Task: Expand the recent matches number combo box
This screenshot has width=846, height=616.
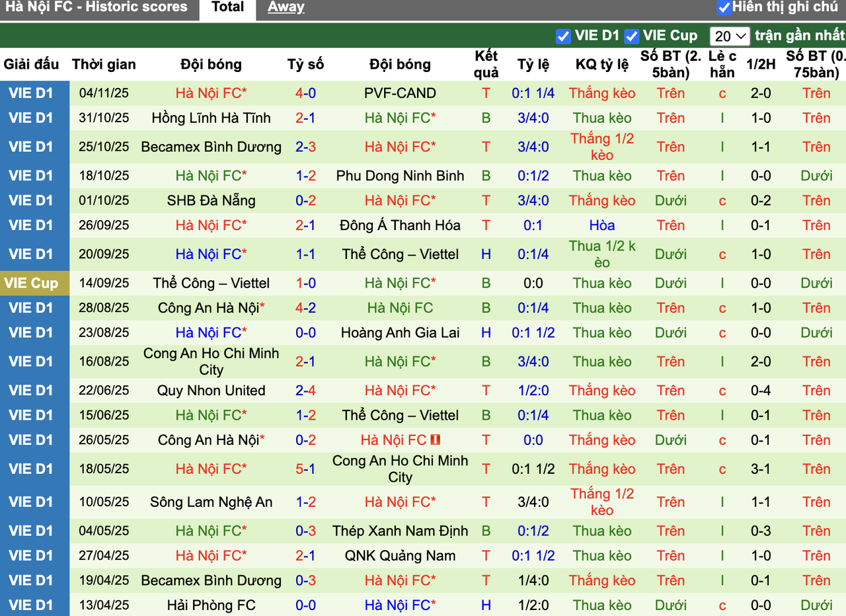Action: pos(730,35)
